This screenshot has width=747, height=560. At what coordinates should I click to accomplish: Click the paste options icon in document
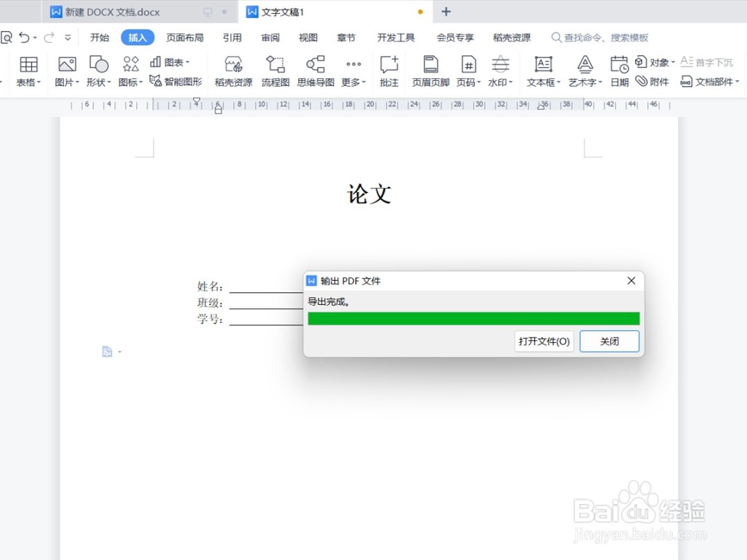(107, 351)
